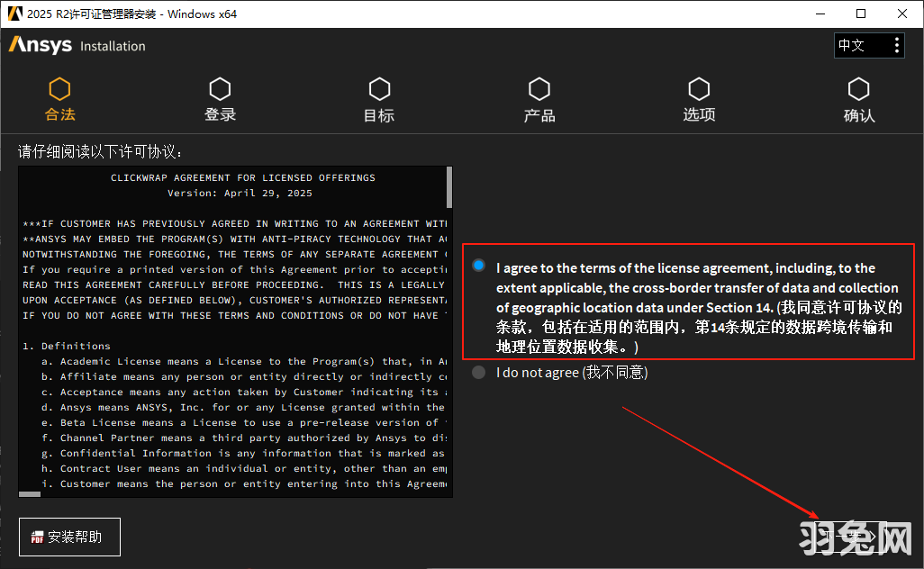
Task: Click the Ansys app icon in title bar
Action: coord(14,14)
